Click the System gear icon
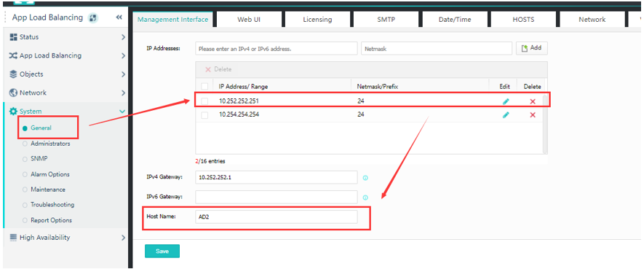Image resolution: width=644 pixels, height=269 pixels. [14, 112]
